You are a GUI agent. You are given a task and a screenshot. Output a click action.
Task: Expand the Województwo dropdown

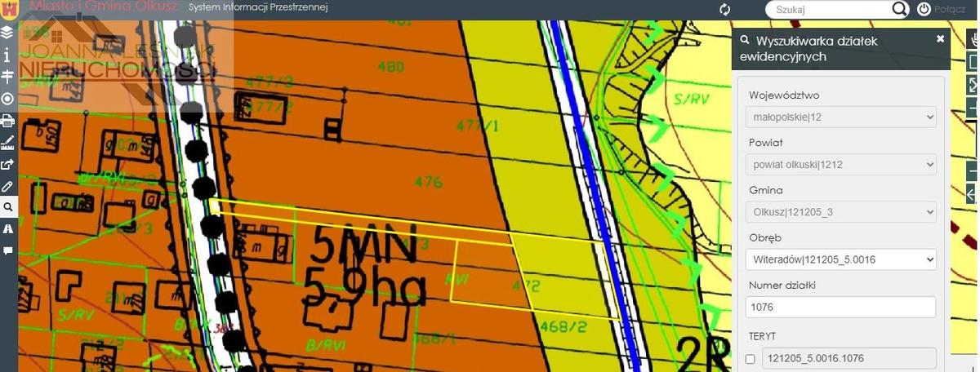pos(841,117)
